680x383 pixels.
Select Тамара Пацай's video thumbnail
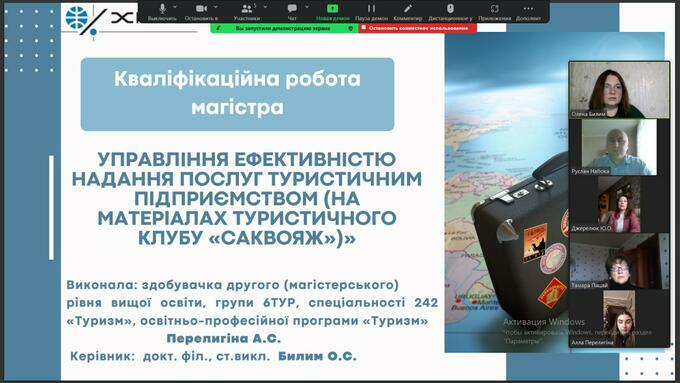(x=619, y=261)
